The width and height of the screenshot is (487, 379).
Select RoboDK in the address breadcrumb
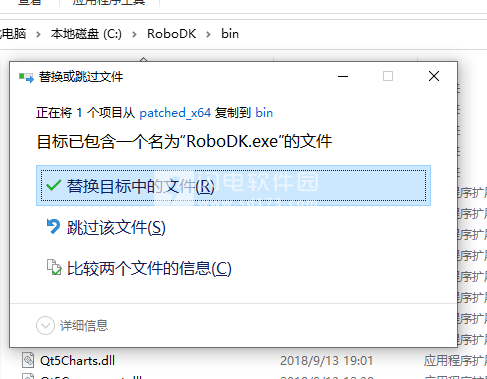[x=172, y=34]
